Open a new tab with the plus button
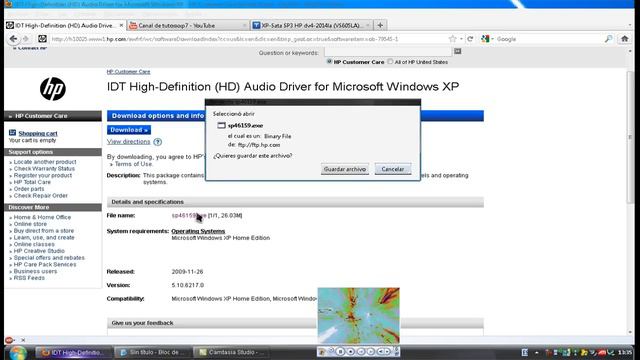 (x=380, y=25)
